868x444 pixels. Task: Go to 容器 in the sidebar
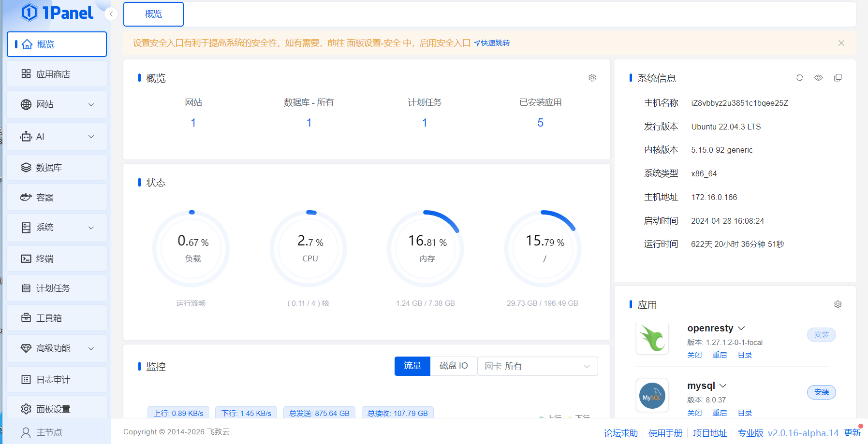click(x=45, y=198)
